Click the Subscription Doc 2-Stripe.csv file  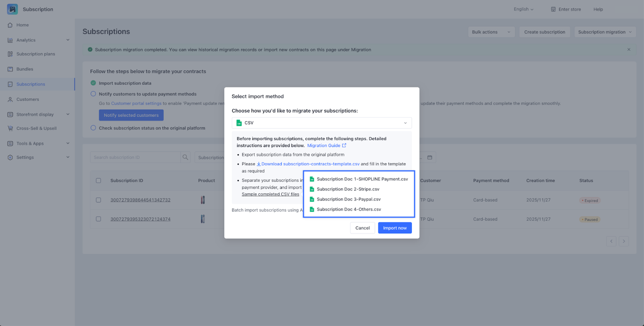click(348, 189)
